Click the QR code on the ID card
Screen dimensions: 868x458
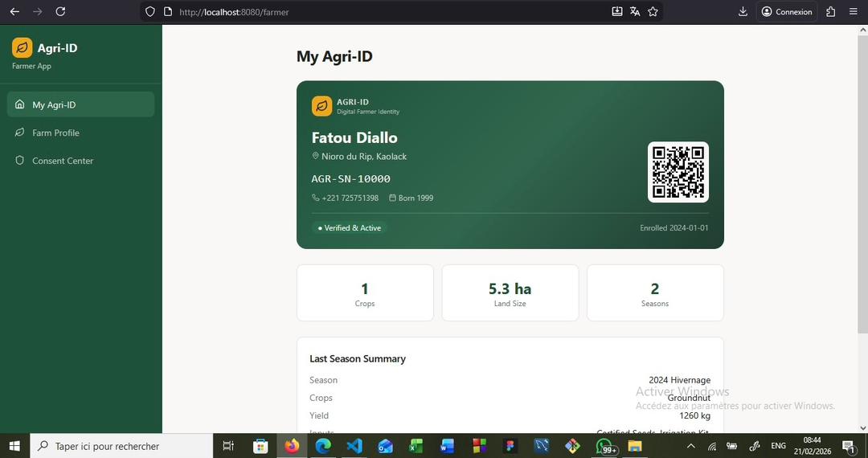tap(678, 172)
